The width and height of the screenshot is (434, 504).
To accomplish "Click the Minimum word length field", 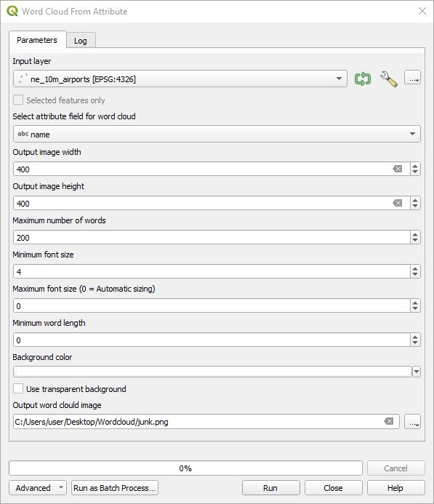I will (x=212, y=340).
